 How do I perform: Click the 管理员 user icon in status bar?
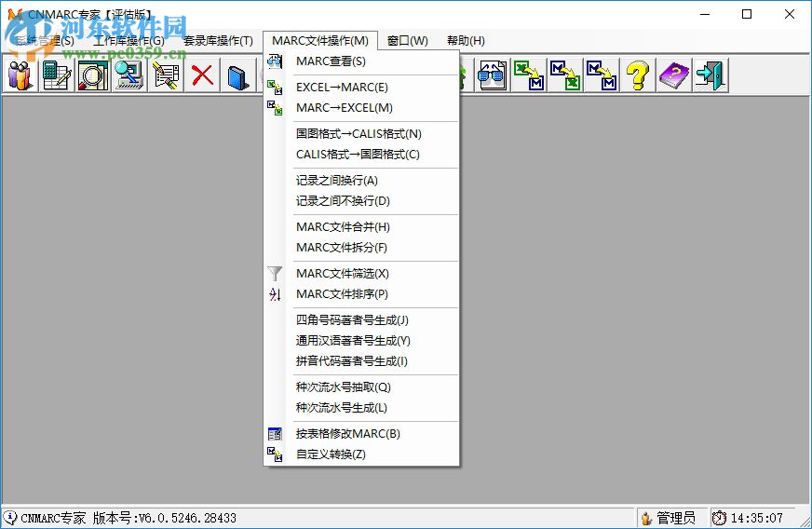646,518
